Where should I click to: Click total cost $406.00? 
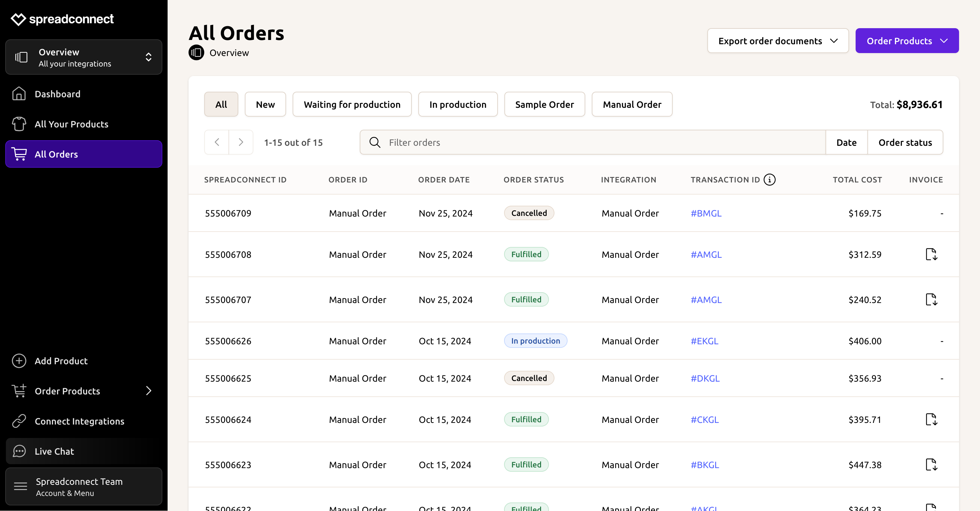tap(865, 341)
